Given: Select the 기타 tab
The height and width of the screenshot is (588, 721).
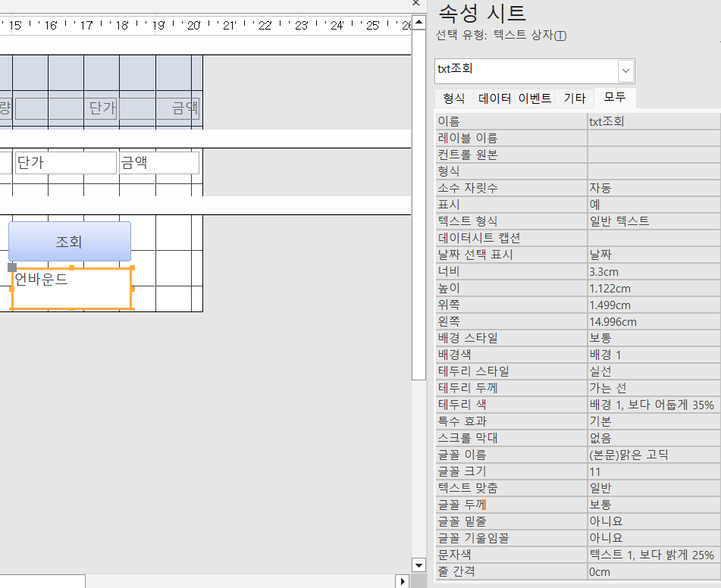Looking at the screenshot, I should click(574, 99).
